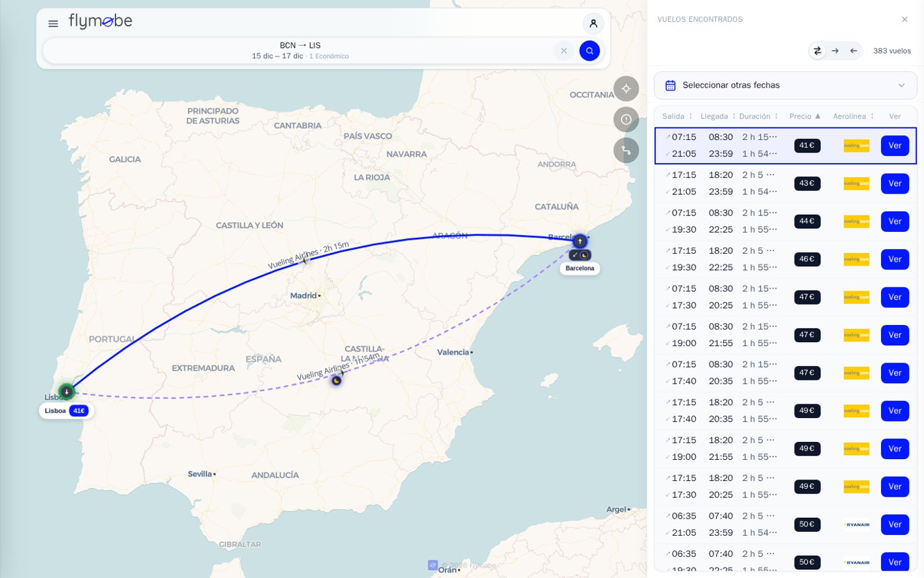Click the day/night badge under Barcelona marker

tap(580, 255)
